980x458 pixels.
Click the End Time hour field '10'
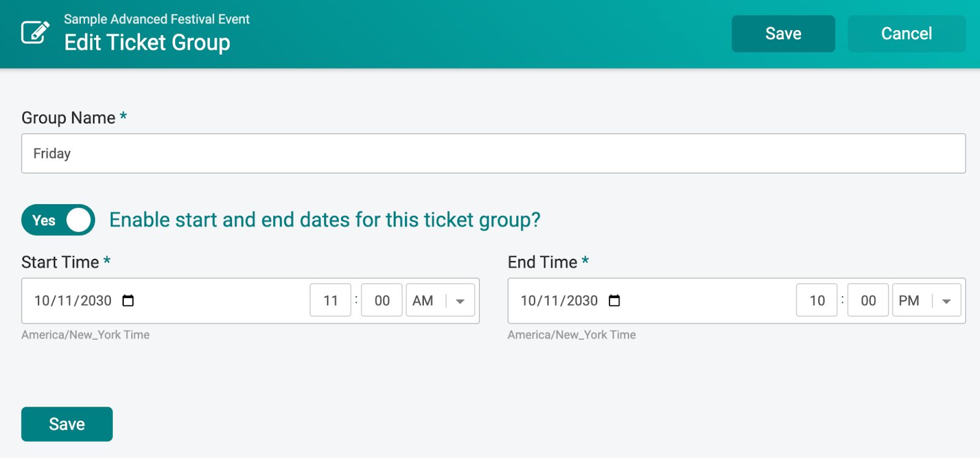click(x=816, y=300)
